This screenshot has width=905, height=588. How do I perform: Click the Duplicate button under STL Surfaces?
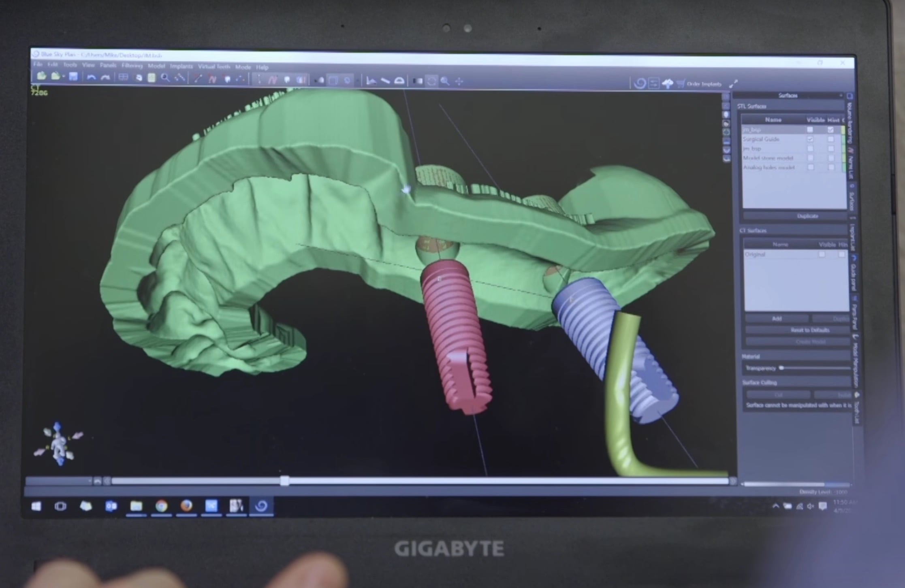tap(807, 216)
